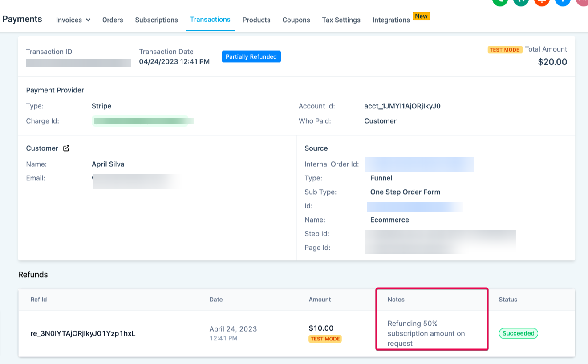Click the $20.00 total amount
Image resolution: width=588 pixels, height=364 pixels.
coord(552,62)
